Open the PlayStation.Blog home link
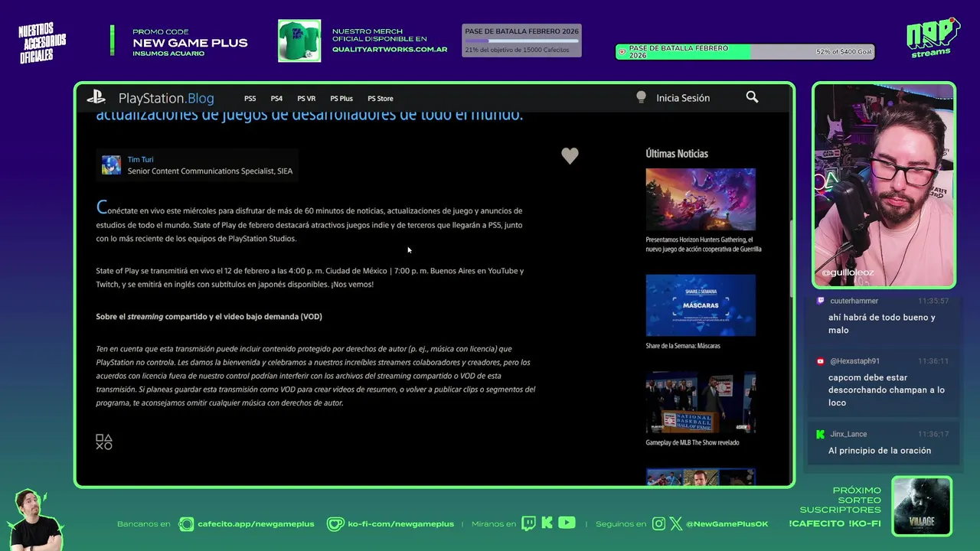Viewport: 980px width, 551px height. pyautogui.click(x=166, y=98)
